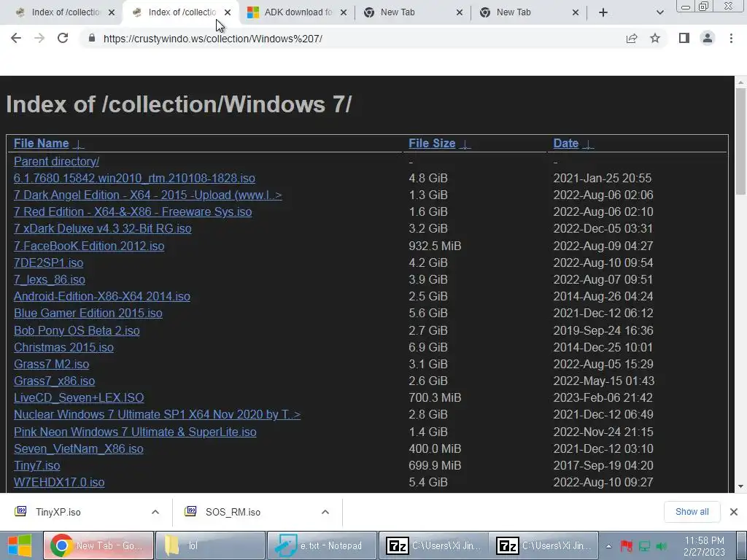Download 7 xDark Deluxe v4.3 32-Bit iso
Viewport: 747px width, 560px height.
102,228
